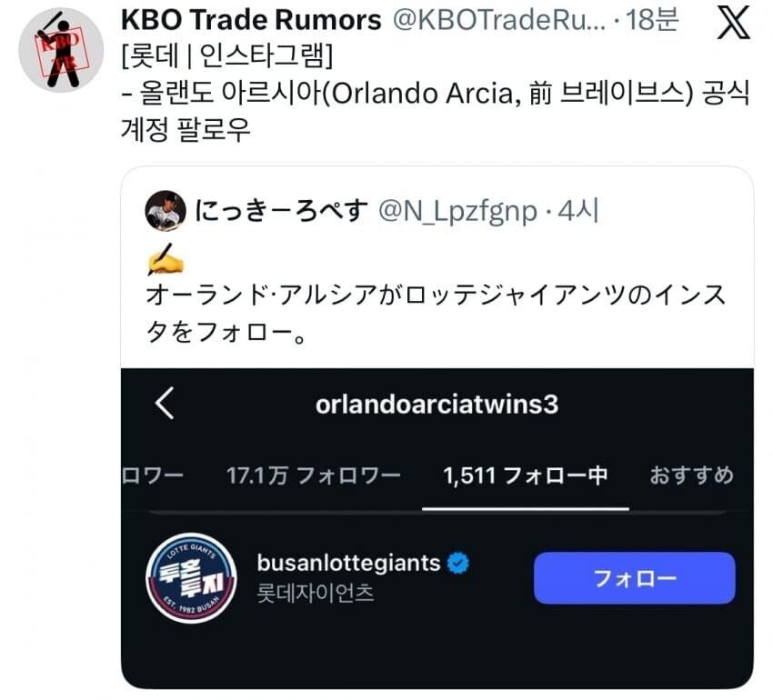Open the quoted user's round avatar
Viewport: 773px width, 700px height.
pyautogui.click(x=166, y=211)
